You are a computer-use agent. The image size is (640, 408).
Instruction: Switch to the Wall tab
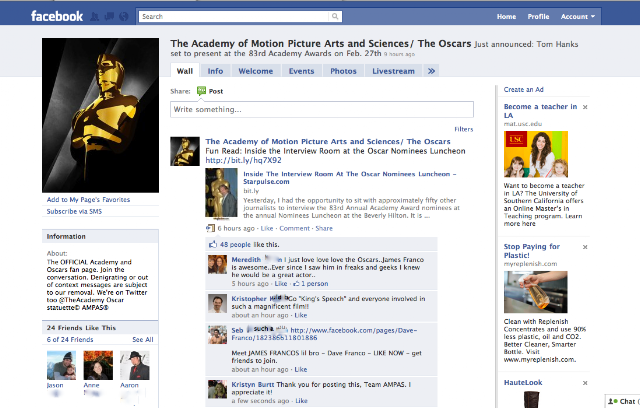pos(184,71)
